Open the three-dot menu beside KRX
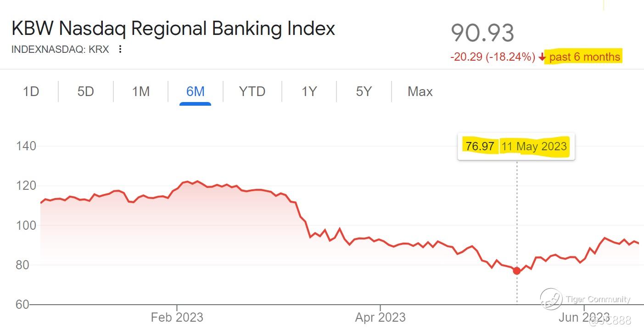The height and width of the screenshot is (335, 644). click(x=120, y=49)
